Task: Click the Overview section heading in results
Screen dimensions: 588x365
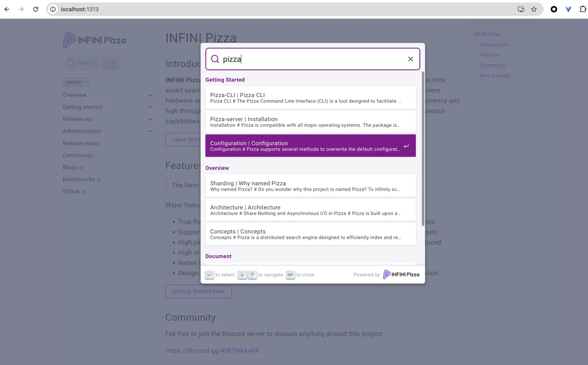Action: [217, 168]
